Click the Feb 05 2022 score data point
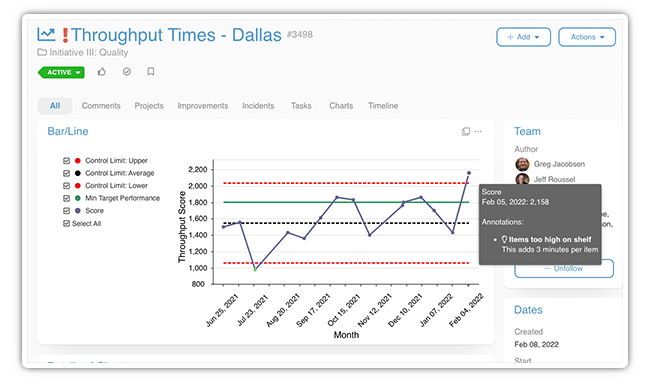Screen dimensions: 650x389 469,173
